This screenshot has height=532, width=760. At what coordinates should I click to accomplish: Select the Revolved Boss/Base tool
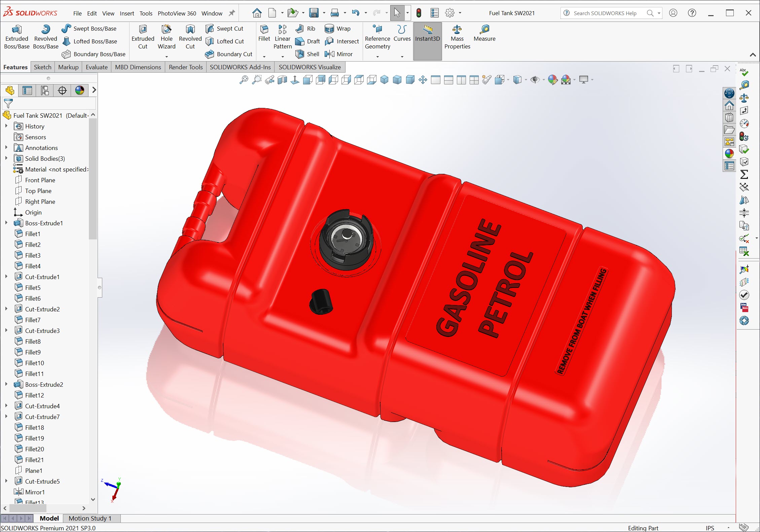pyautogui.click(x=46, y=37)
